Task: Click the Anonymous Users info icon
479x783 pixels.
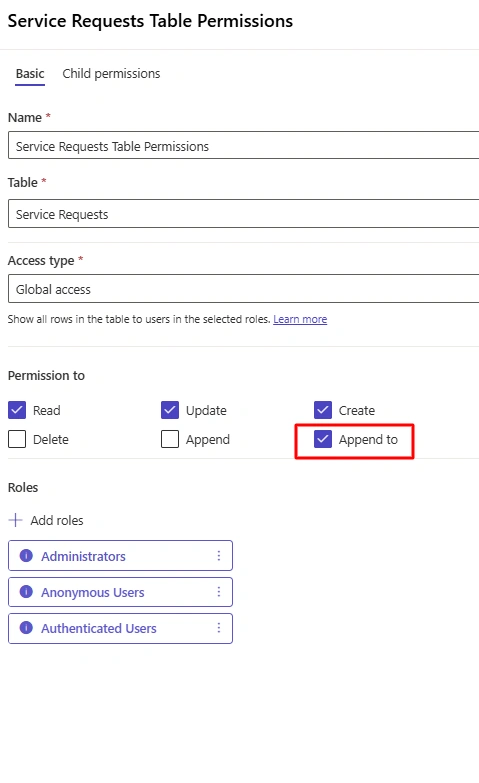Action: (x=26, y=592)
